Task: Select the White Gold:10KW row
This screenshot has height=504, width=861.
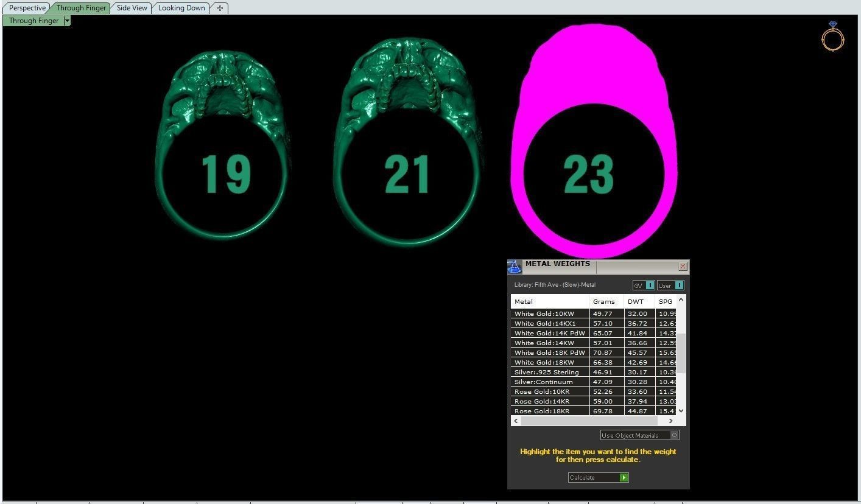Action: (593, 313)
